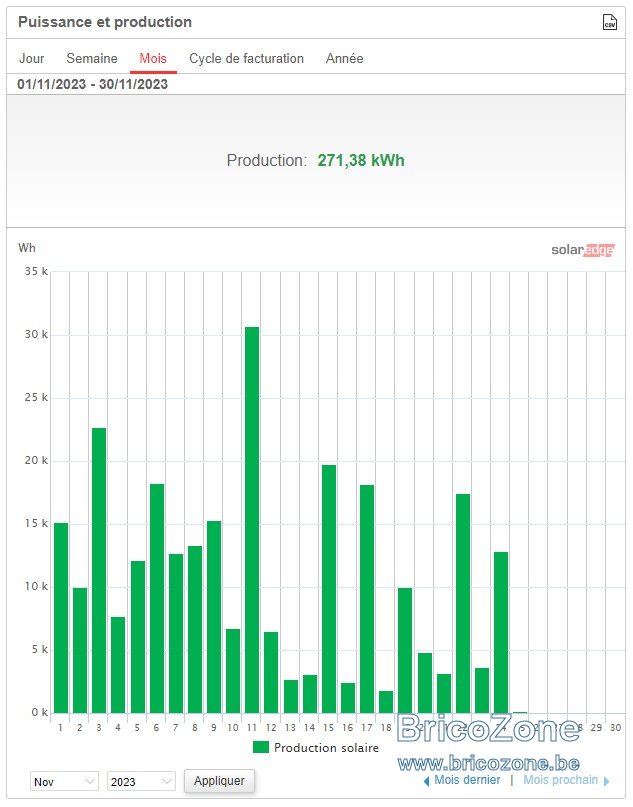Select the bar for day 3
The height and width of the screenshot is (807, 633).
[99, 570]
